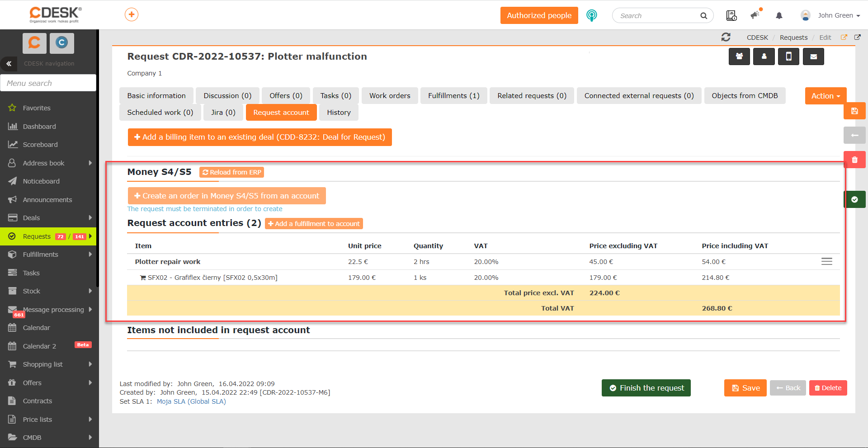Click the bottom Save button
The image size is (868, 448).
pyautogui.click(x=745, y=388)
